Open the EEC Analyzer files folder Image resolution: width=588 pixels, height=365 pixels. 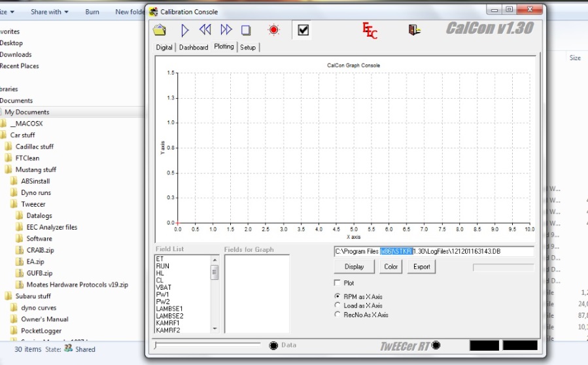click(x=52, y=228)
